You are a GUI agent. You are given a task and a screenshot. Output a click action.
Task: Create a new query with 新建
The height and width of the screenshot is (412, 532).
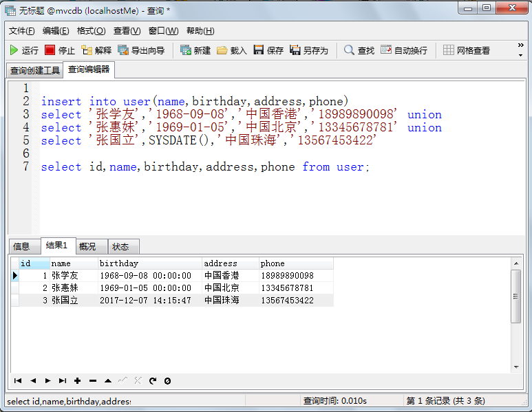click(195, 50)
